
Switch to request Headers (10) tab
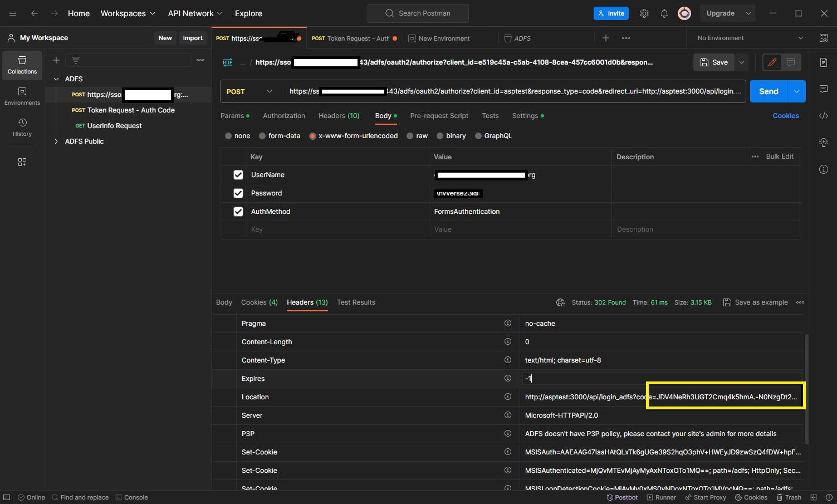point(339,116)
